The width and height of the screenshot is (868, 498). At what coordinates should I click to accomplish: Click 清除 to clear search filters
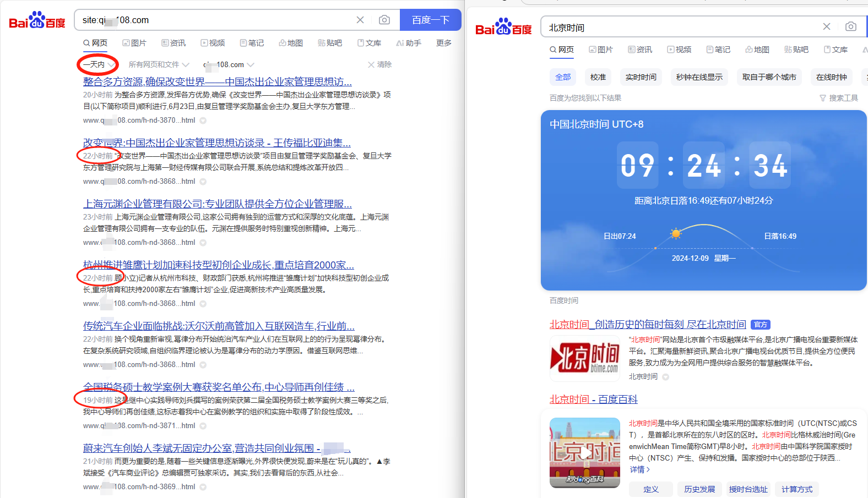point(379,64)
